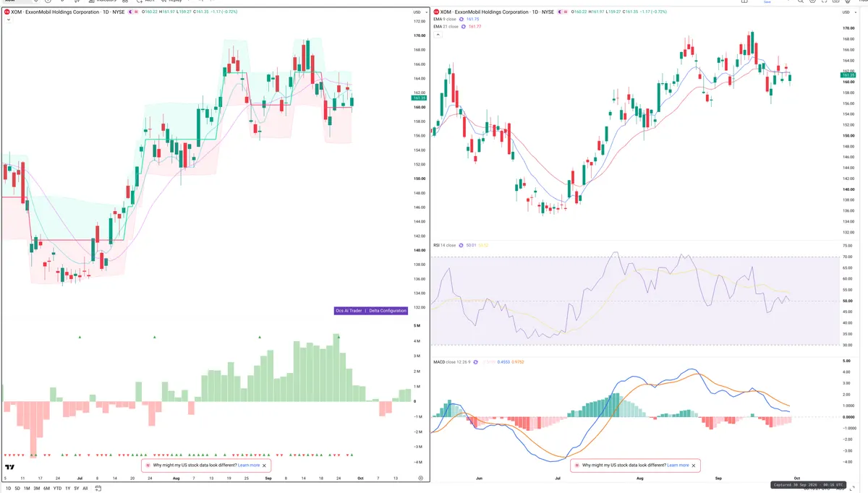Dismiss US stock data banner on left chart
Screen dimensions: 868x493
point(265,466)
